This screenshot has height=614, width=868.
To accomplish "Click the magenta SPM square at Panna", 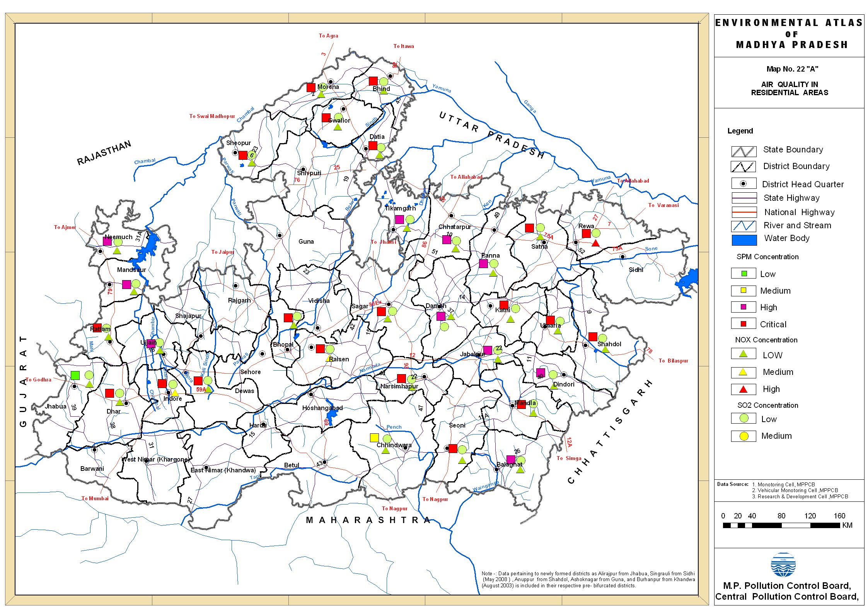I will coord(483,263).
